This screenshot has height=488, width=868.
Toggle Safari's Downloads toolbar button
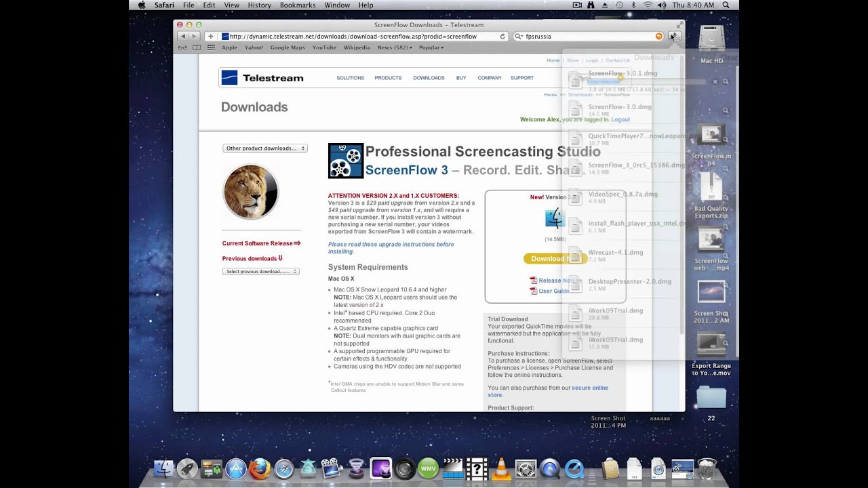click(674, 37)
